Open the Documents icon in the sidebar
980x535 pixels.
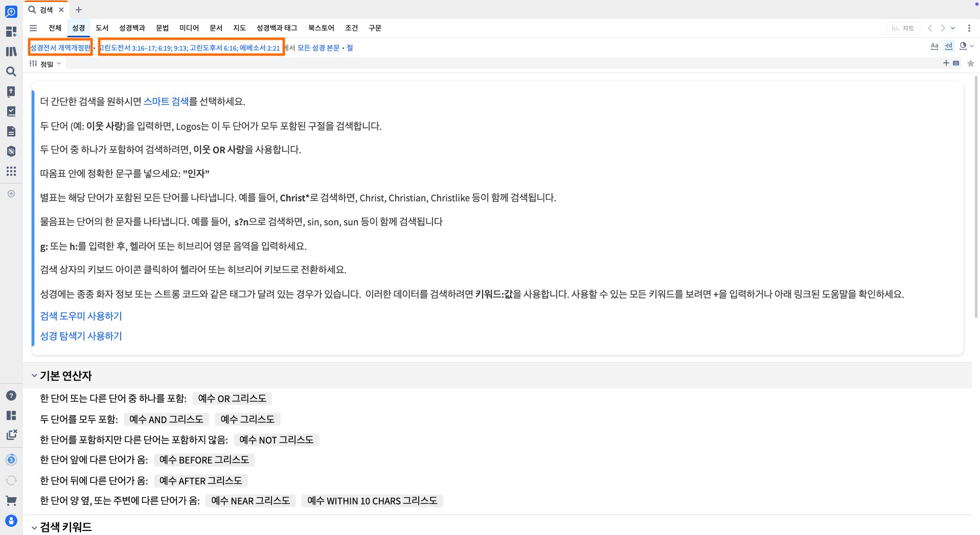pos(11,131)
